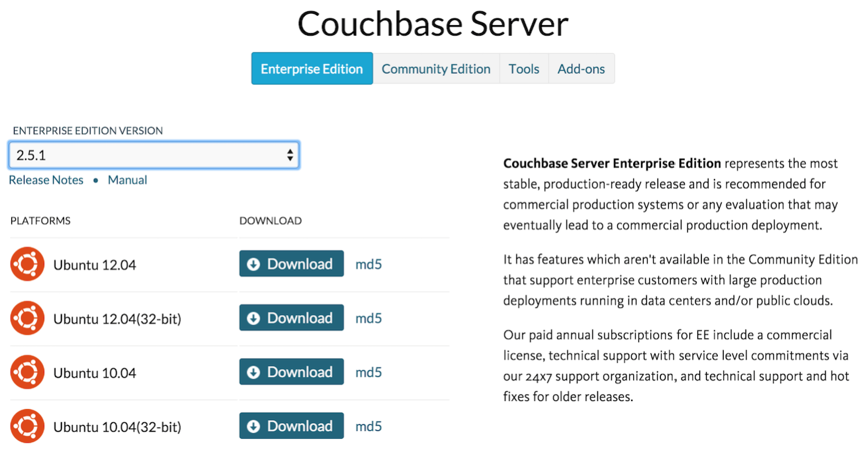
Task: Click the Ubuntu 10.04(32-bit) platform icon
Action: (x=27, y=426)
